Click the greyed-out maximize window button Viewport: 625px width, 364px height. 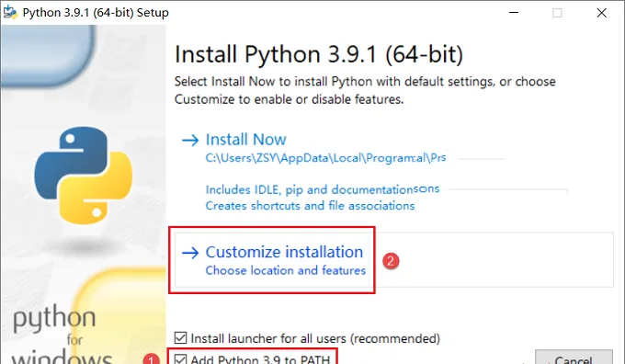(x=557, y=13)
